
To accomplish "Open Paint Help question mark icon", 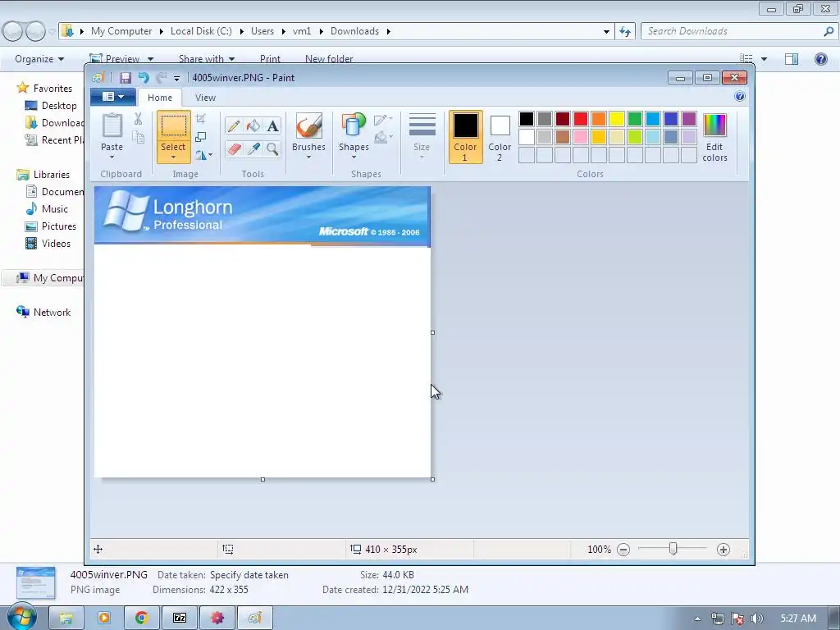I will tap(740, 97).
